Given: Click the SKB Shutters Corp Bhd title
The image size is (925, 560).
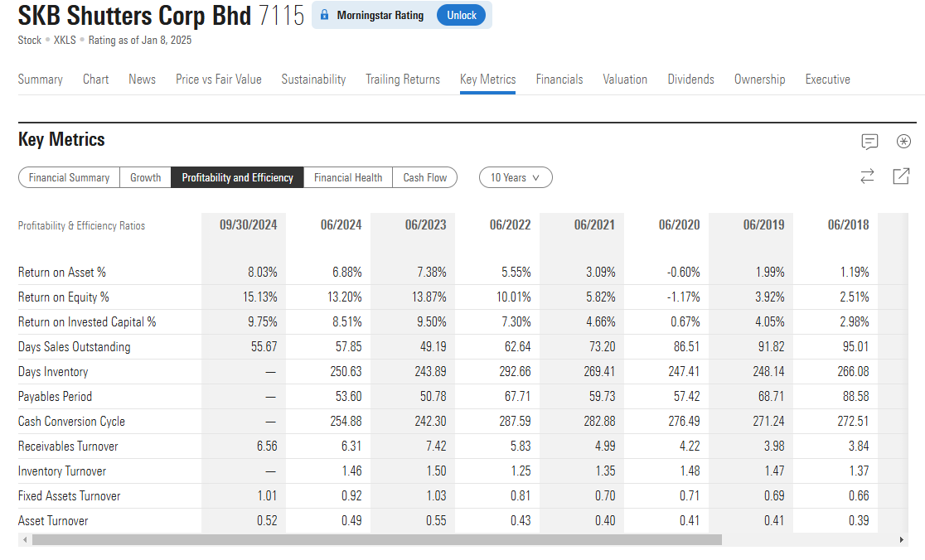Looking at the screenshot, I should tap(134, 16).
